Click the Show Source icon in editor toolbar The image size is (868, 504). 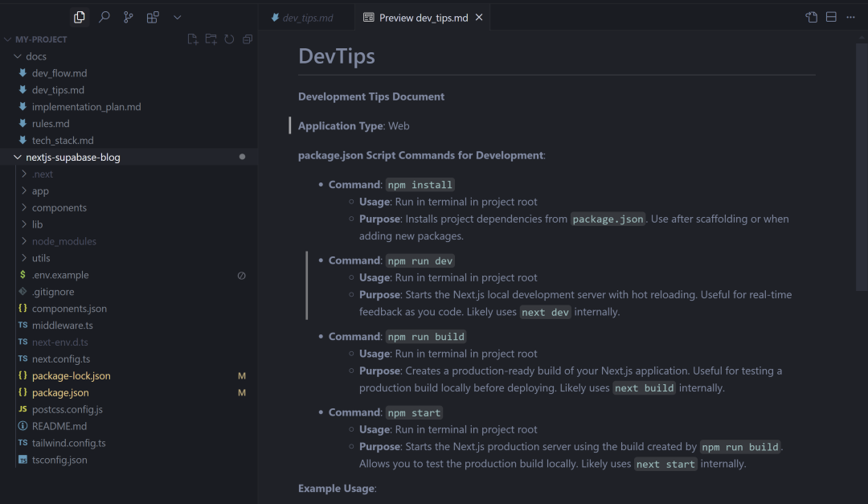point(812,17)
